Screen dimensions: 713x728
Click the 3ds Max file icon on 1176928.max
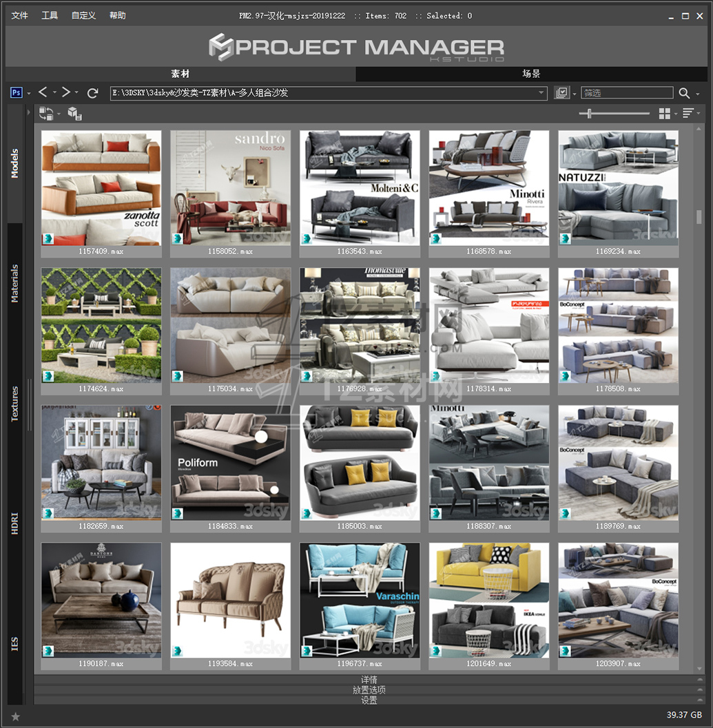pos(307,376)
